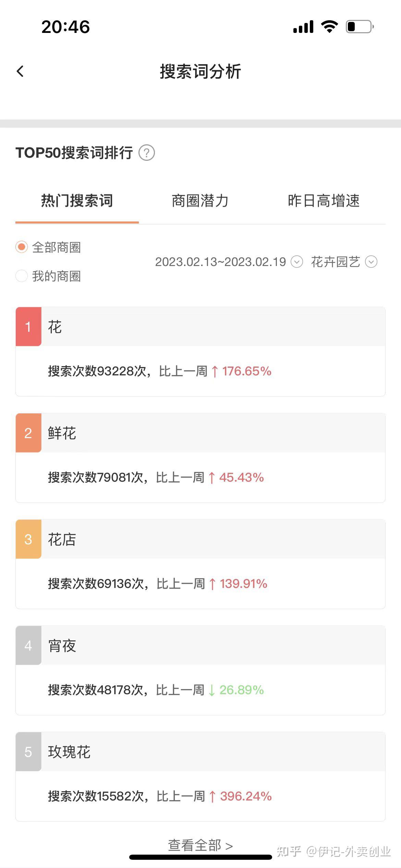Tap the red rank 1 badge
Image resolution: width=401 pixels, height=868 pixels.
click(x=28, y=327)
